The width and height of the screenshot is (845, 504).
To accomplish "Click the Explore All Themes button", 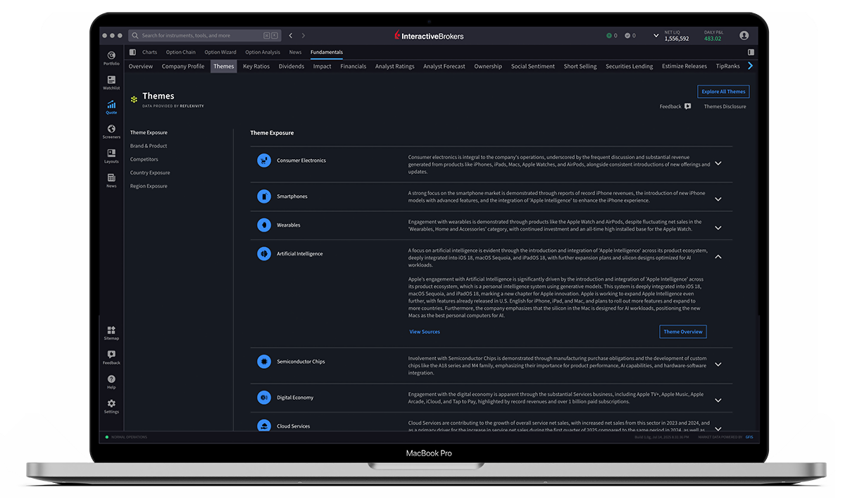I will (723, 92).
